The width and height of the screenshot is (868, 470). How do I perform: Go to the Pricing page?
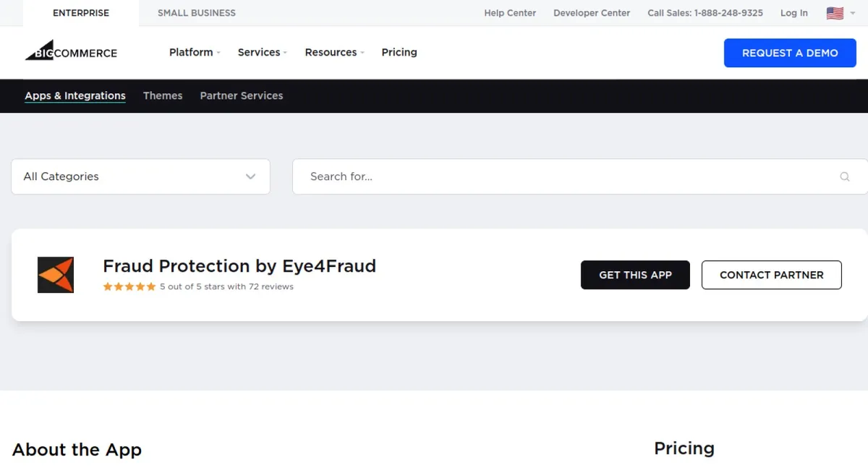(399, 52)
